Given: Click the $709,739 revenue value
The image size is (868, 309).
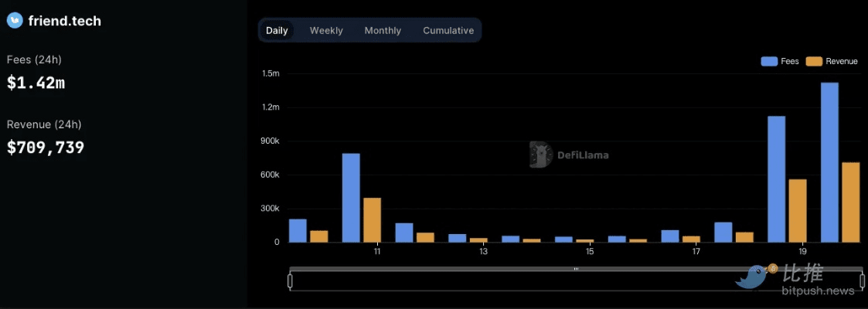Looking at the screenshot, I should tap(46, 148).
